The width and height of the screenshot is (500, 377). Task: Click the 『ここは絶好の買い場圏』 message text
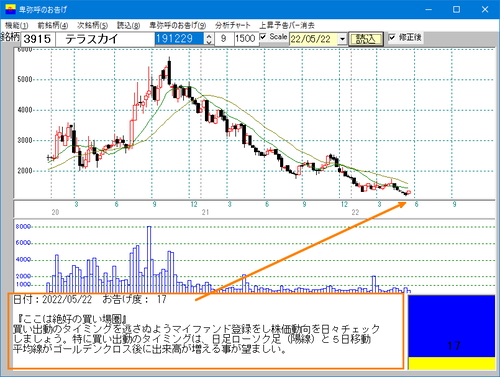(72, 319)
